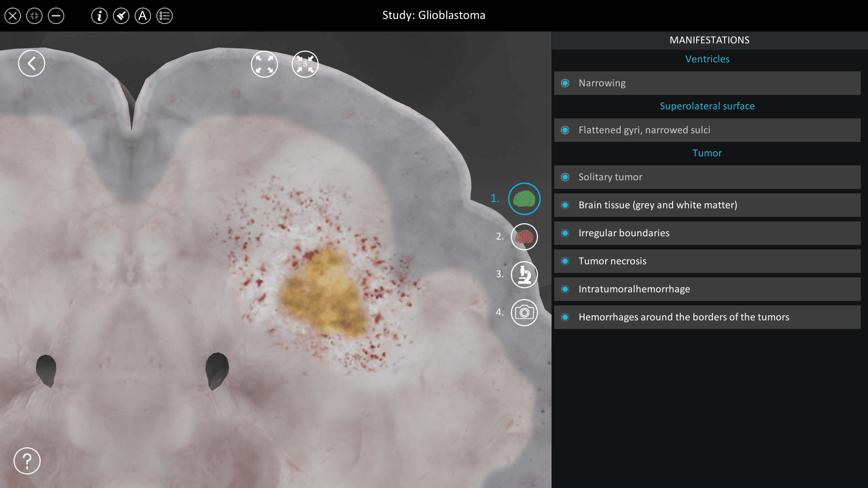Screen dimensions: 868x488
Task: Select the brush/paint tool icon
Action: pos(121,16)
